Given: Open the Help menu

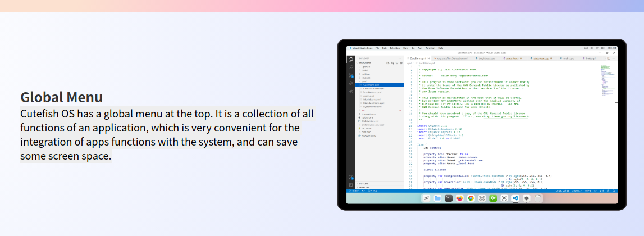Looking at the screenshot, I should click(x=441, y=48).
